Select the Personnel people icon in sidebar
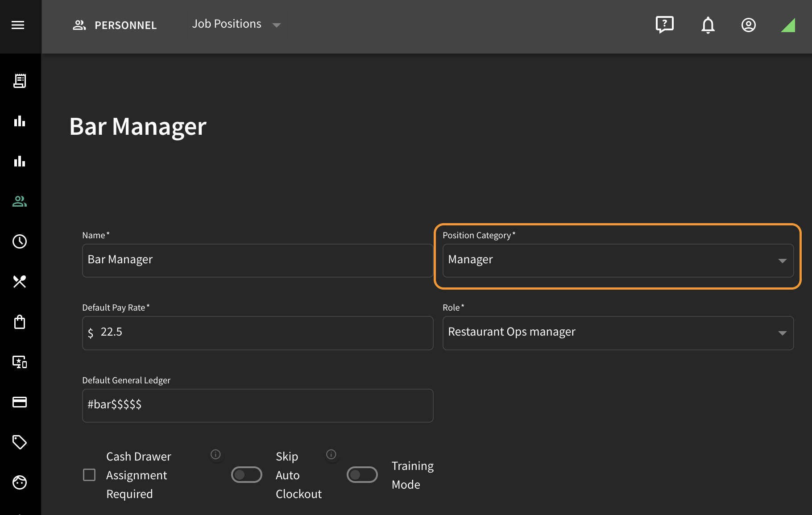The height and width of the screenshot is (515, 812). [20, 201]
